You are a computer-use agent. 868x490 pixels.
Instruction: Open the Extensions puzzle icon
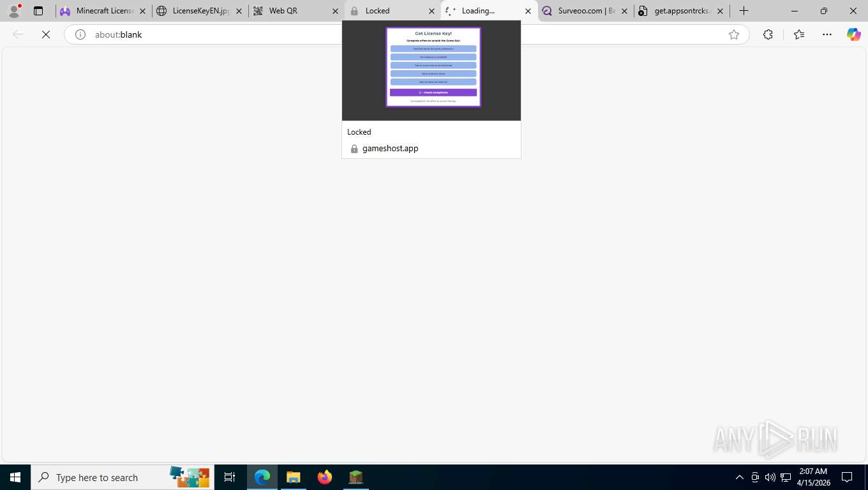[x=768, y=34]
